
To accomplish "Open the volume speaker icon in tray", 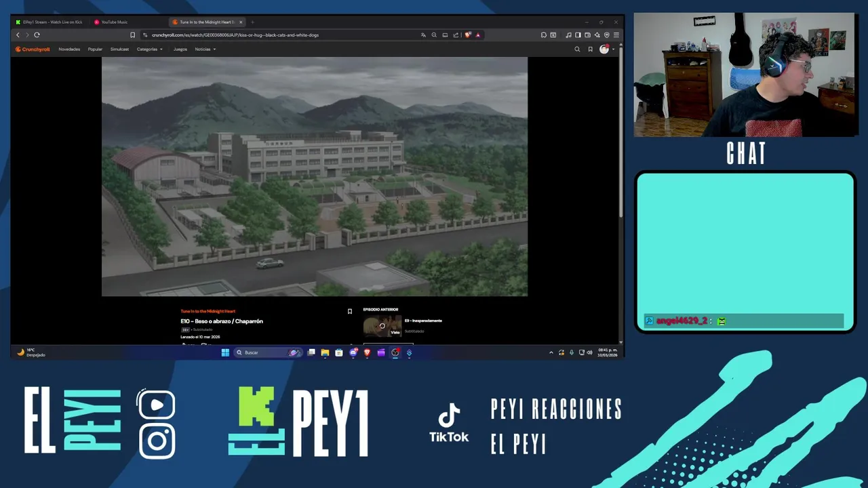I will (589, 352).
